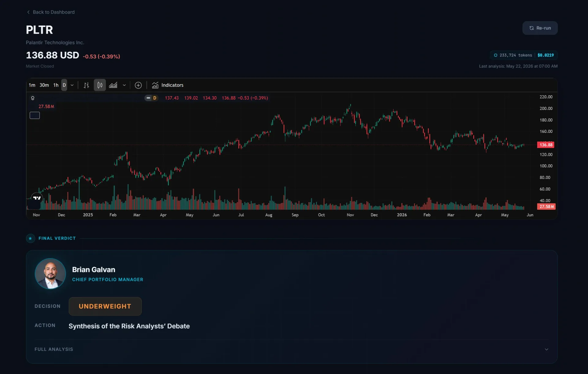Click the 139.02 high value in legend
588x374 pixels.
(191, 98)
